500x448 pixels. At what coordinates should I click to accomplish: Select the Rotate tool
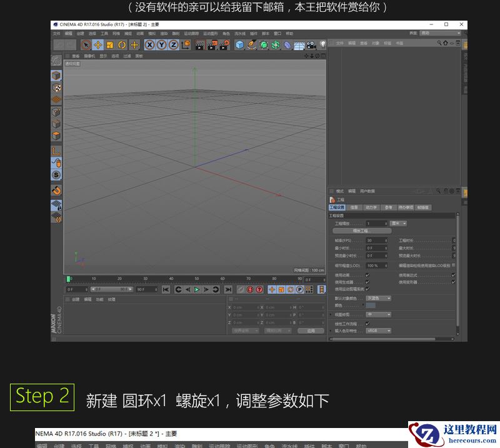[x=121, y=44]
